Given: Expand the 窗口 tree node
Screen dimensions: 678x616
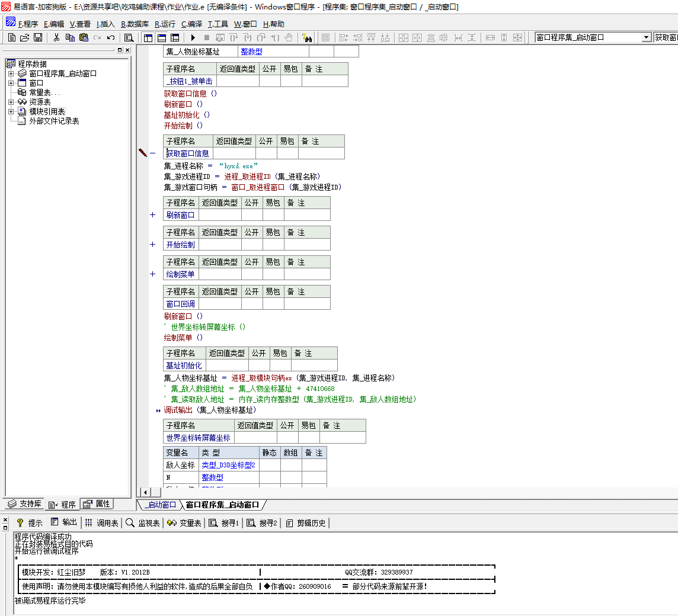Looking at the screenshot, I should click(11, 83).
